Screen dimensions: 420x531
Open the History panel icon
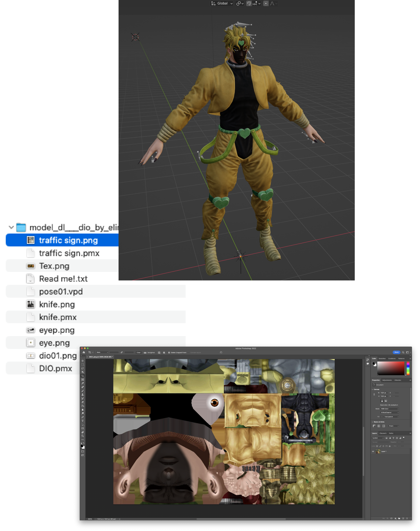pyautogui.click(x=368, y=360)
